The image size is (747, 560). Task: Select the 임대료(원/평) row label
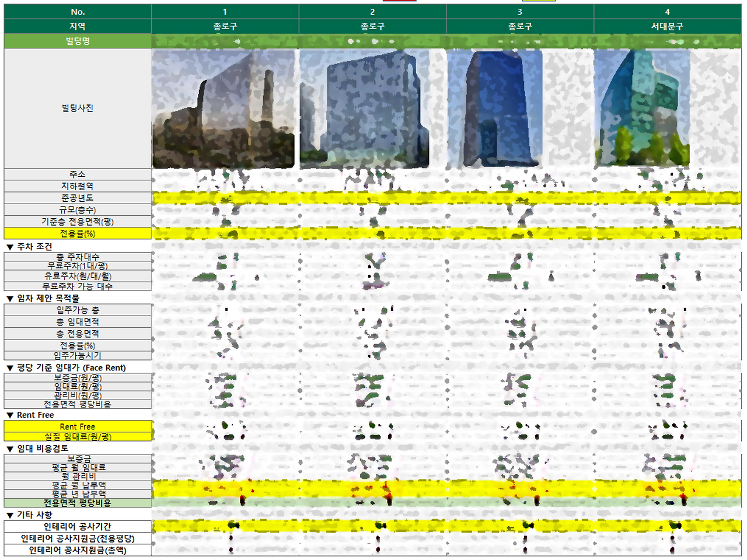coord(78,387)
